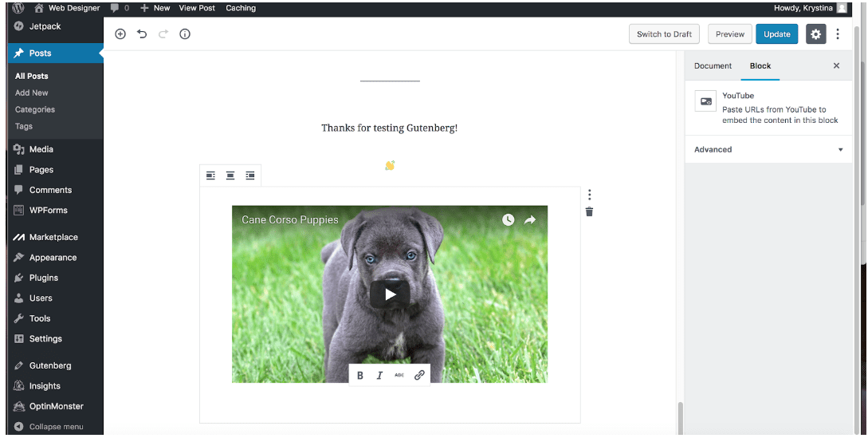Click the Add block plus icon
Screen dimensions: 868x438
(x=120, y=34)
